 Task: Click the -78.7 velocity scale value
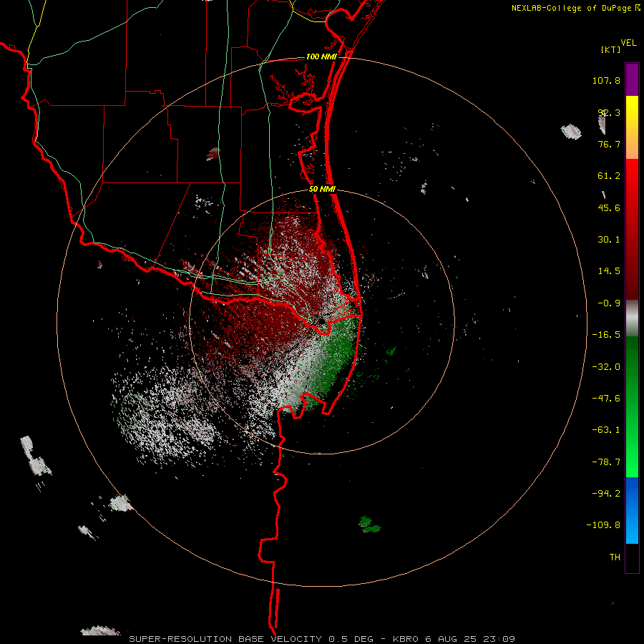pyautogui.click(x=606, y=462)
